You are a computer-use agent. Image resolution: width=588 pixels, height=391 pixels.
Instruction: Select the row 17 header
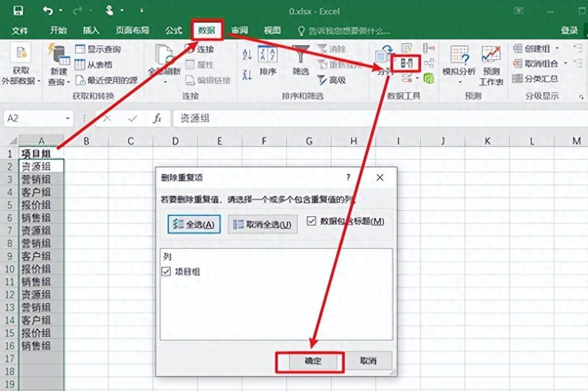pos(10,359)
